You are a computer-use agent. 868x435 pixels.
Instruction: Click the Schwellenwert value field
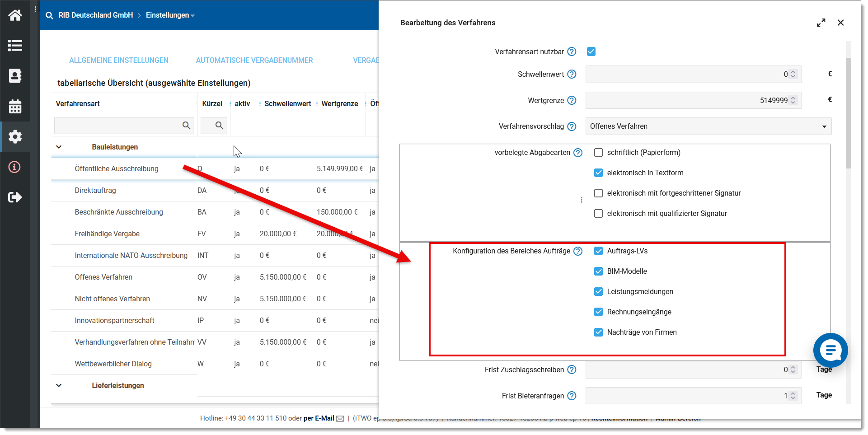694,74
